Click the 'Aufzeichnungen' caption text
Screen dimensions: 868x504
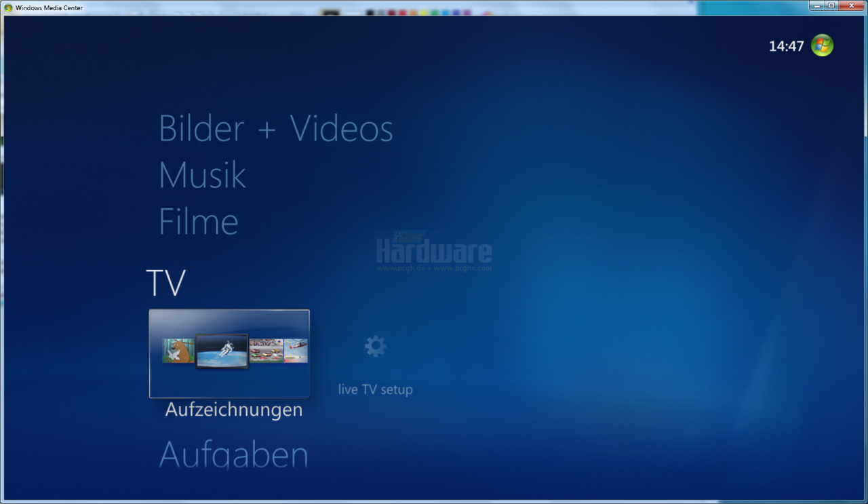pyautogui.click(x=234, y=410)
